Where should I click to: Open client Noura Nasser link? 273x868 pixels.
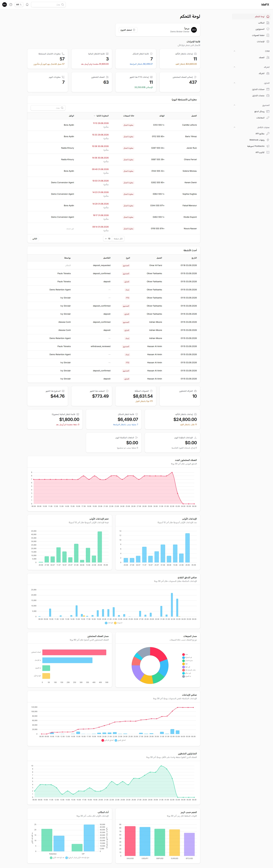190,229
